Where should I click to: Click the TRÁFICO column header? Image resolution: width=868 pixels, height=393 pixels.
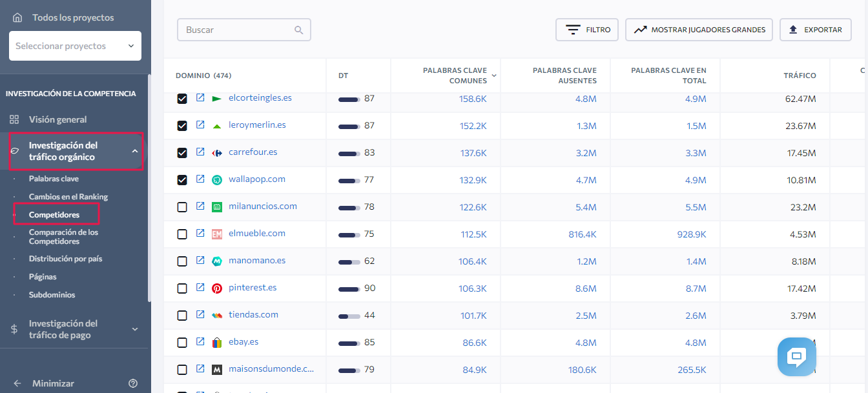[x=800, y=76]
